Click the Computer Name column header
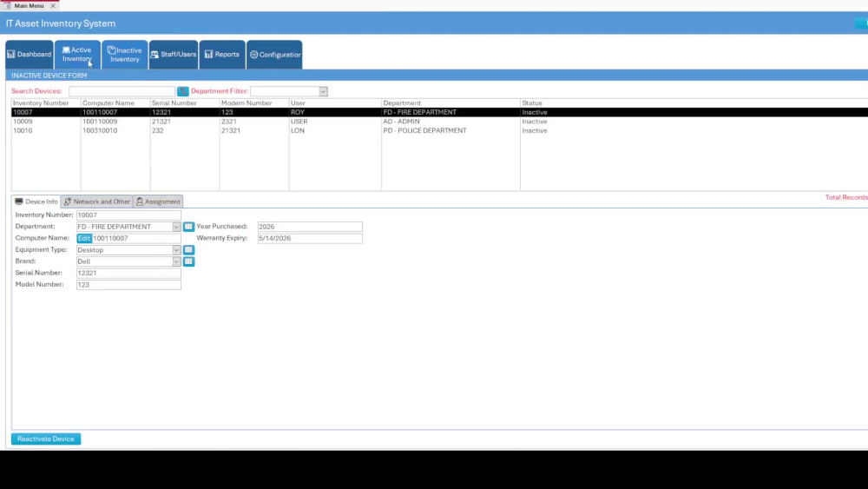 108,103
